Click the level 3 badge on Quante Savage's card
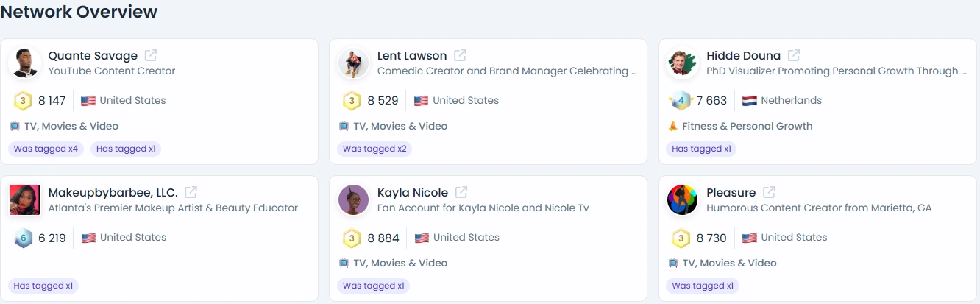This screenshot has width=980, height=304. pos(23,101)
